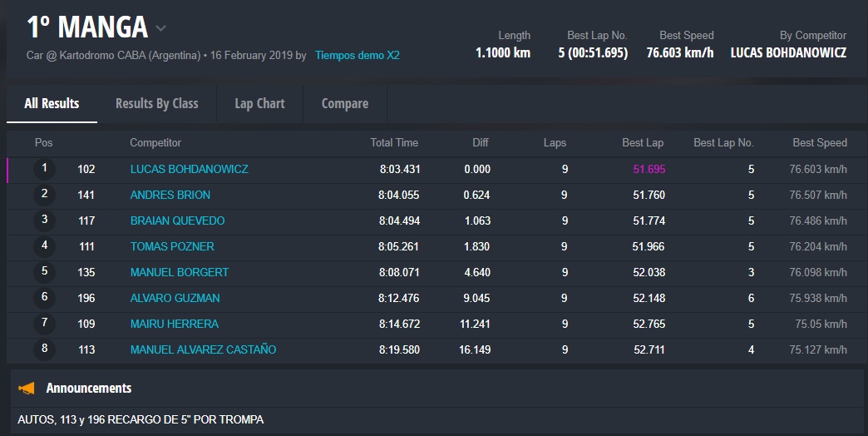Click the megaphone Announcements icon
This screenshot has height=436, width=868.
point(27,389)
